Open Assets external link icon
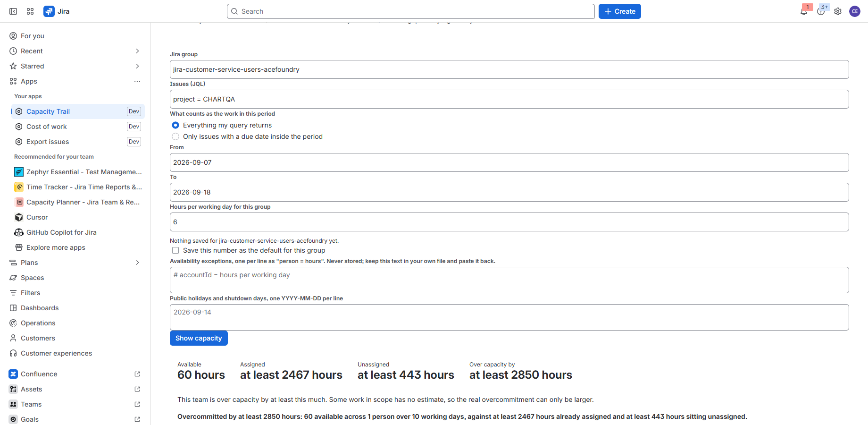The width and height of the screenshot is (868, 425). tap(137, 389)
